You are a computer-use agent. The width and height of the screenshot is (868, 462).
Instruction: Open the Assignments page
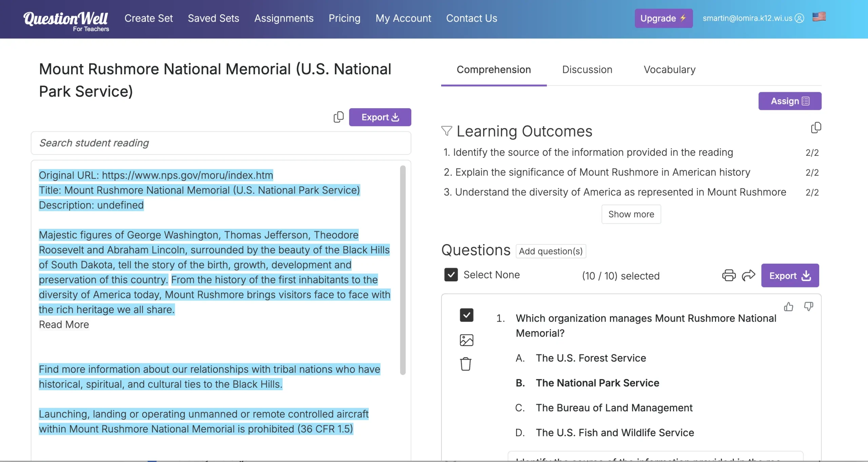(x=284, y=18)
